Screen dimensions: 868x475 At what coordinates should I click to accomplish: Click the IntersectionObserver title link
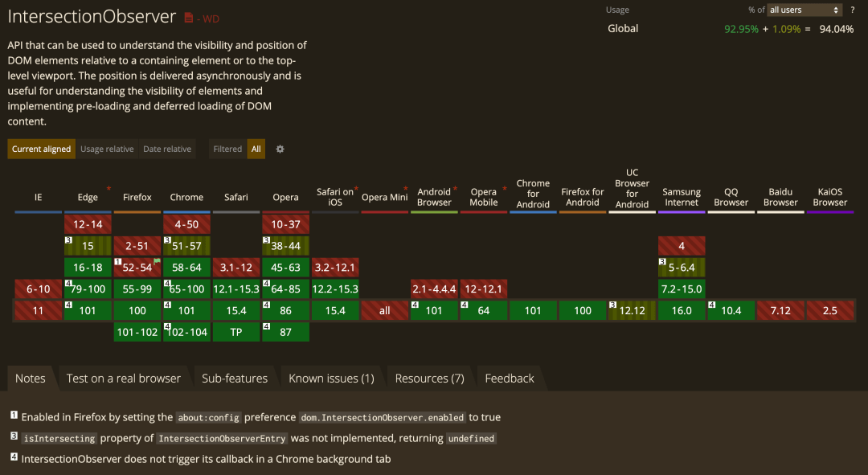pos(92,17)
